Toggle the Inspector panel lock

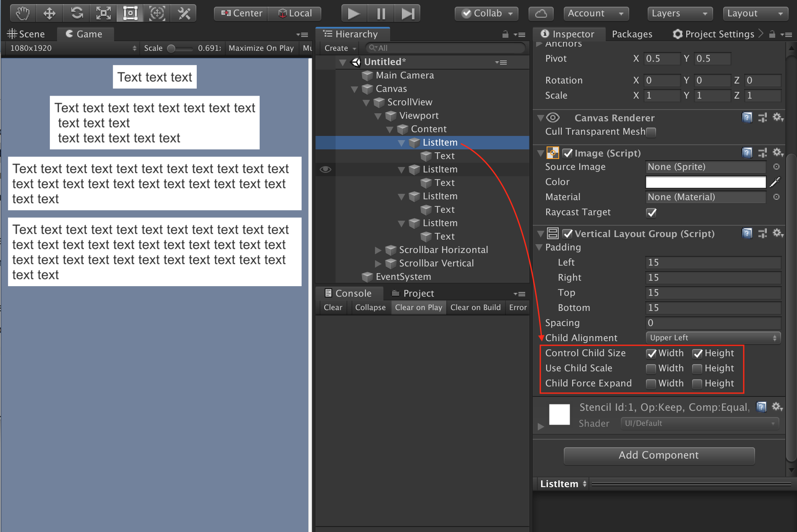coord(772,34)
